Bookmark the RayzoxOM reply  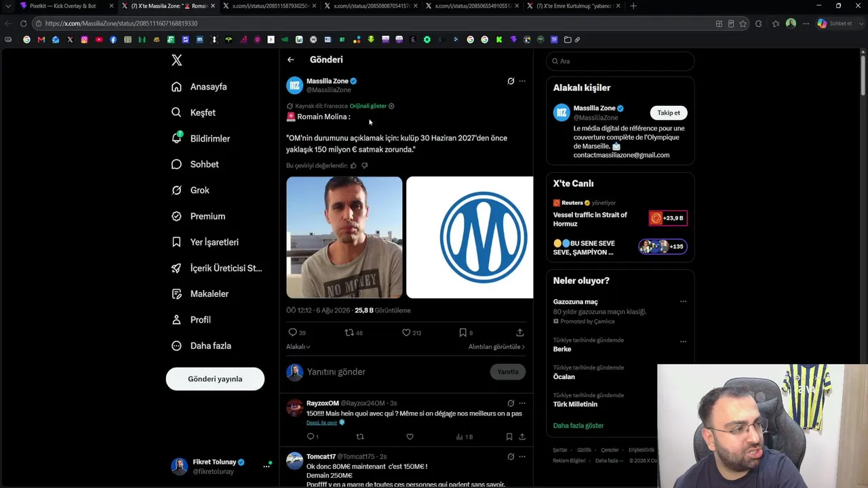(x=509, y=437)
